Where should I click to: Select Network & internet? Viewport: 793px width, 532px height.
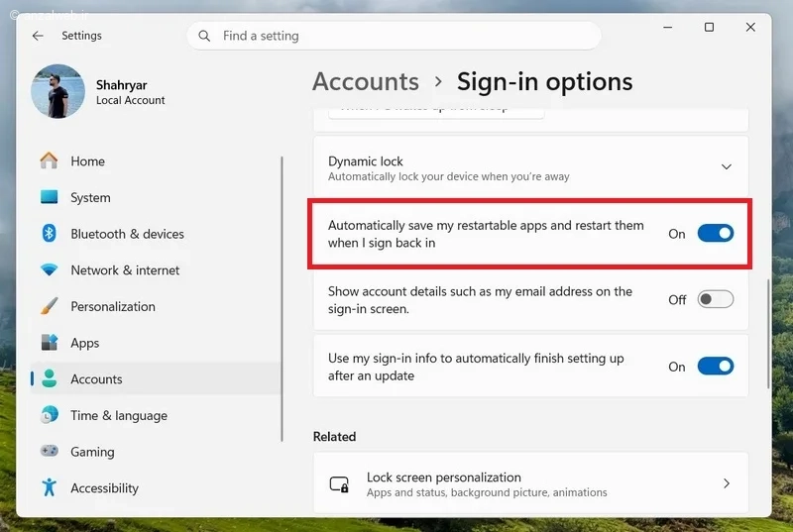click(x=155, y=270)
